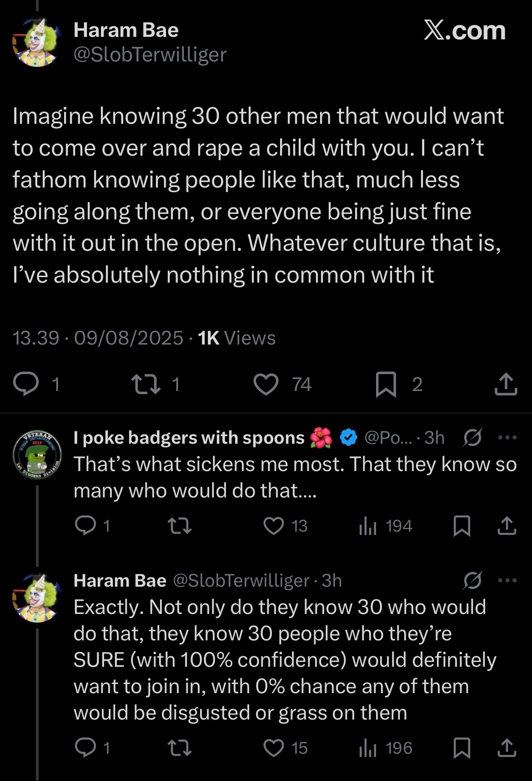View analytics showing 194 views

(x=386, y=526)
